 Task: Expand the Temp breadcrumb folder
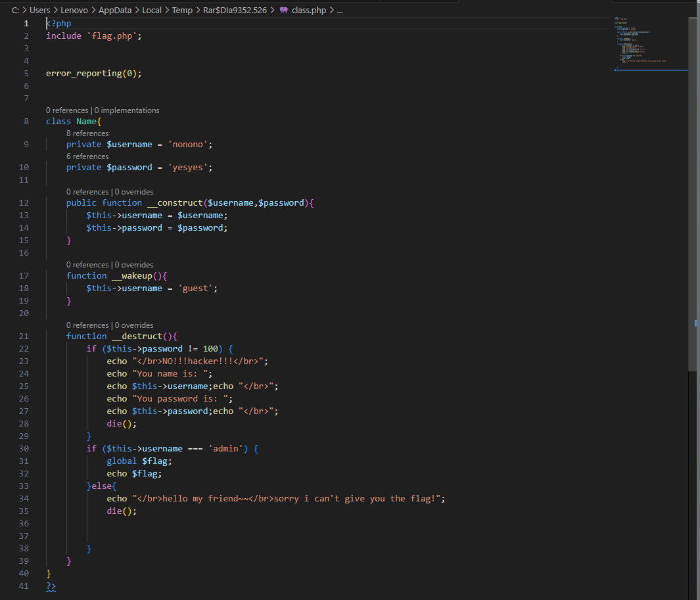tap(182, 10)
